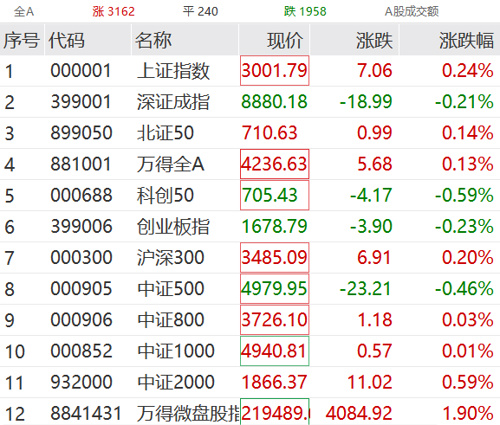Click code 8841431
The height and width of the screenshot is (425, 500).
pyautogui.click(x=86, y=413)
